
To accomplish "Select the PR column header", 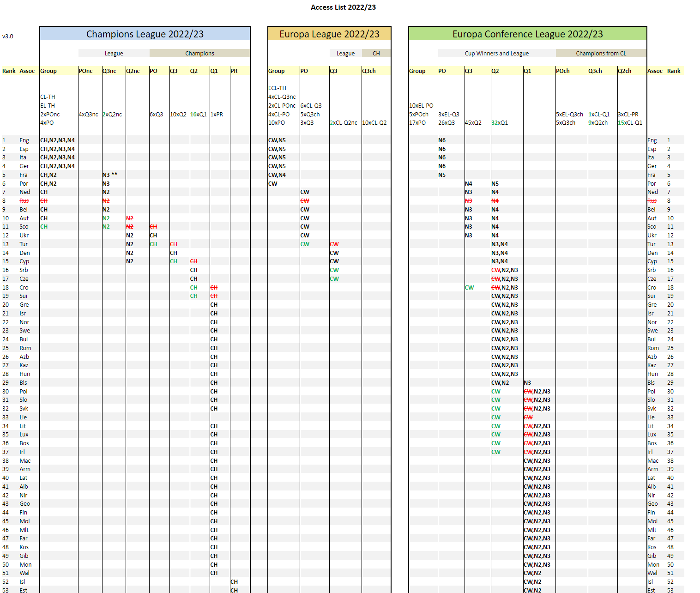I will coord(234,71).
